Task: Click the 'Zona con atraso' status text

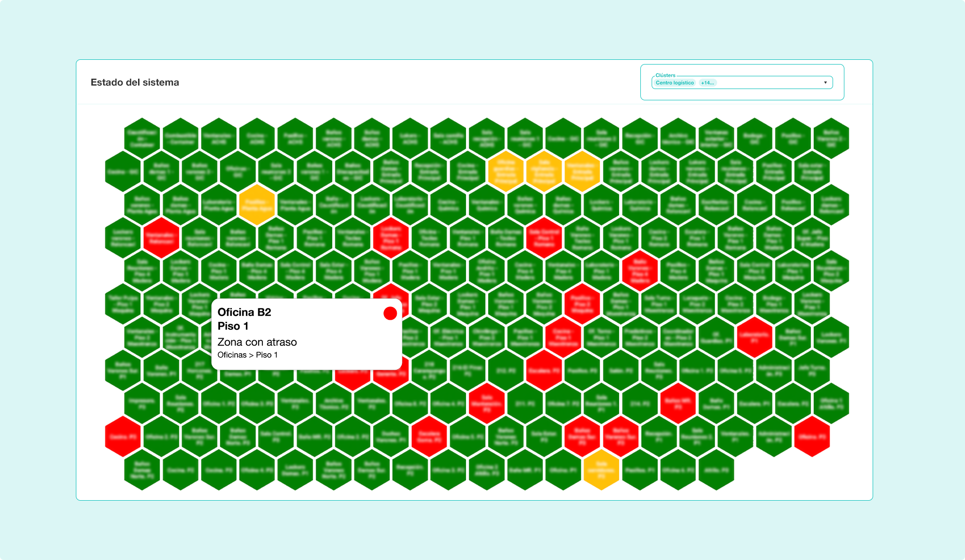Action: coord(257,342)
